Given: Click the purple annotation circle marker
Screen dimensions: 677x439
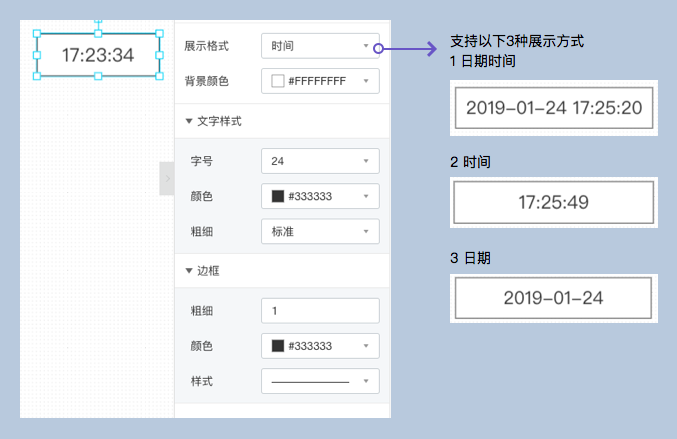Looking at the screenshot, I should point(377,47).
